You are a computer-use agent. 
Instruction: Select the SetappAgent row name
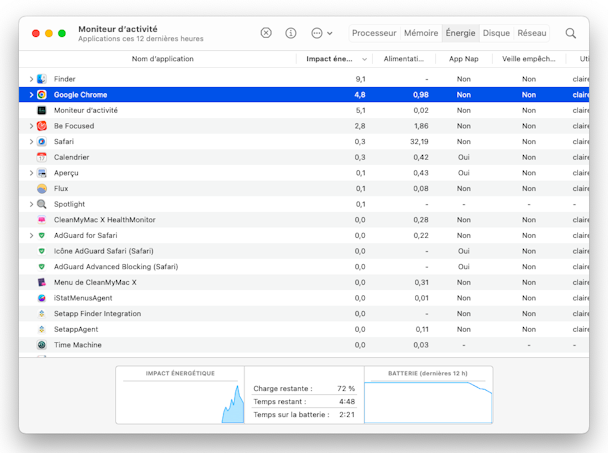tap(76, 329)
